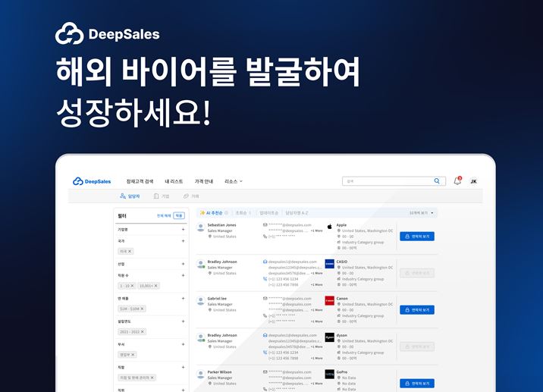Click the search magnifier icon
Screen dimensions: 543x392
pos(437,180)
